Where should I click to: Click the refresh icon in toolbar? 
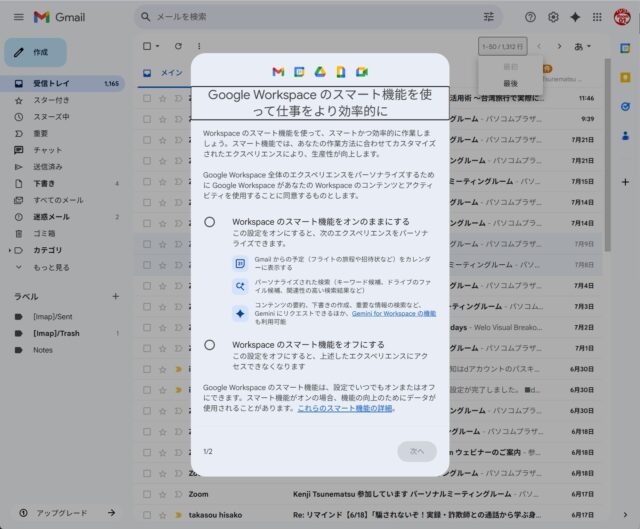coord(178,46)
